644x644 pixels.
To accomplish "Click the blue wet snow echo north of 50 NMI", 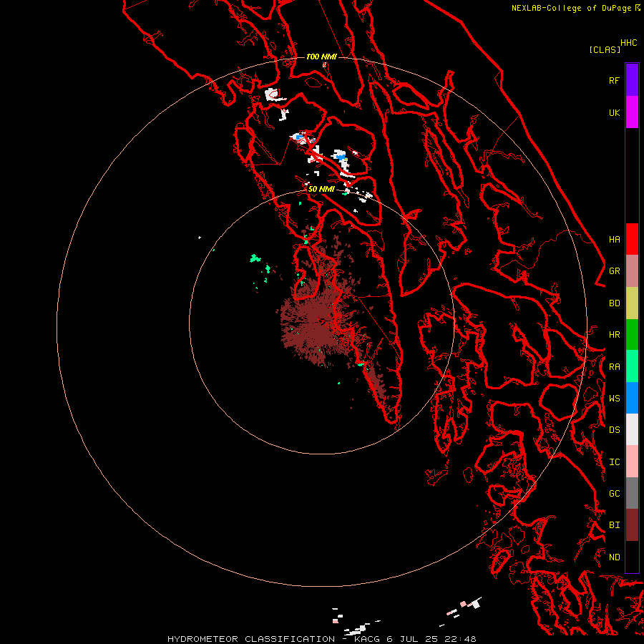I will 340,155.
